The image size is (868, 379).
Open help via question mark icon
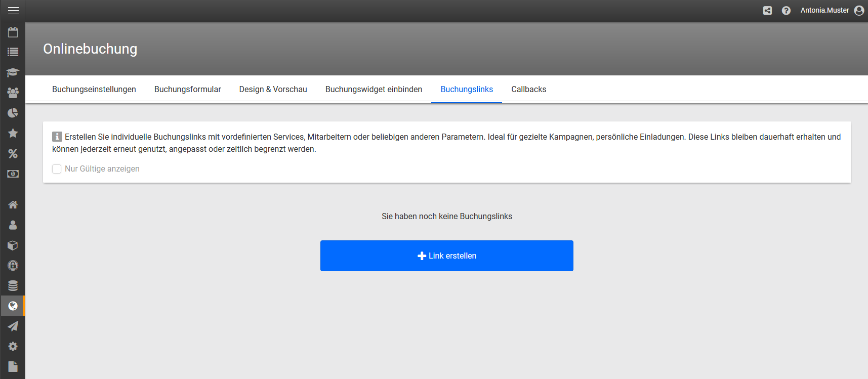coord(786,11)
